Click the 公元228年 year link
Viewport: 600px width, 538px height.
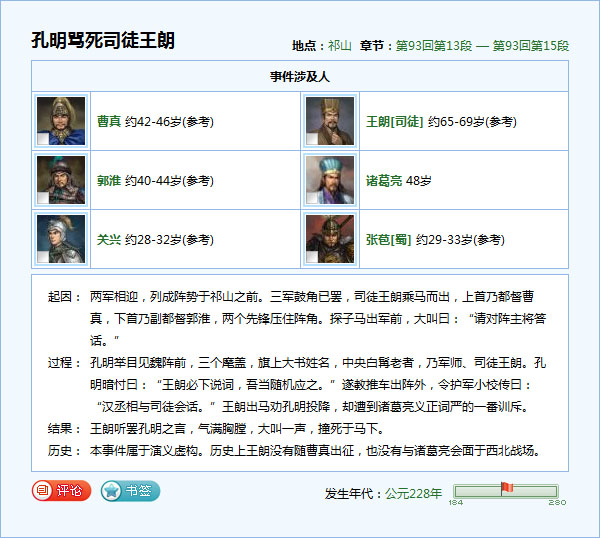[414, 493]
